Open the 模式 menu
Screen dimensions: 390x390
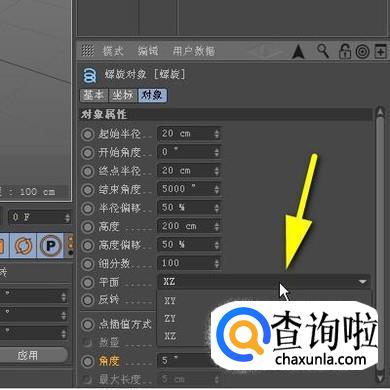tap(113, 51)
